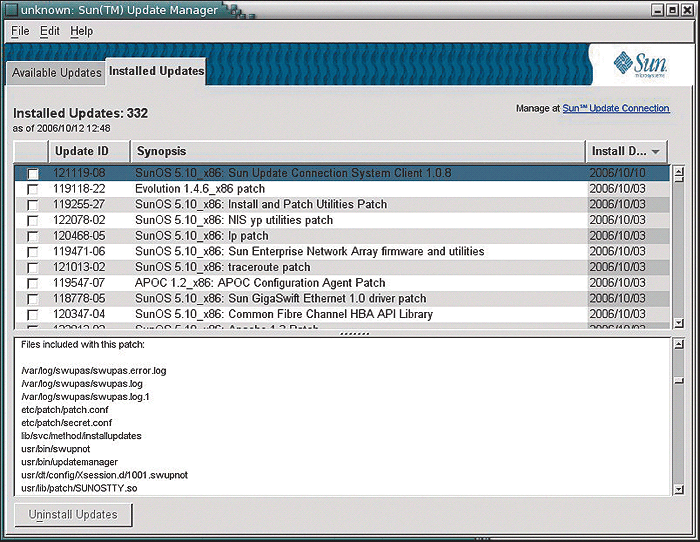
Task: Select Update ID 119547-07
Action: click(x=79, y=283)
